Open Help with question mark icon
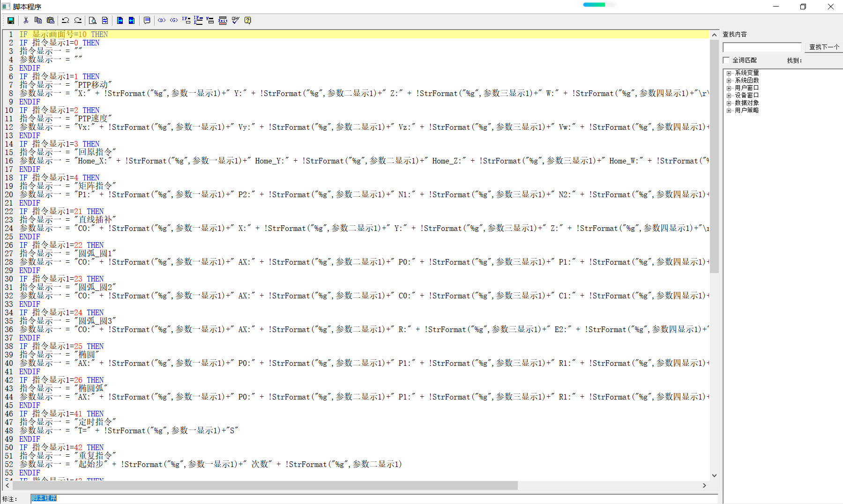This screenshot has width=843, height=504. [x=248, y=20]
